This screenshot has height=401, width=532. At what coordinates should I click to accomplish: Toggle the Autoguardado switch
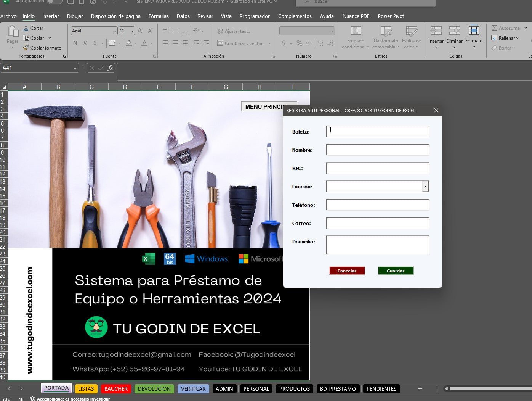55,2
